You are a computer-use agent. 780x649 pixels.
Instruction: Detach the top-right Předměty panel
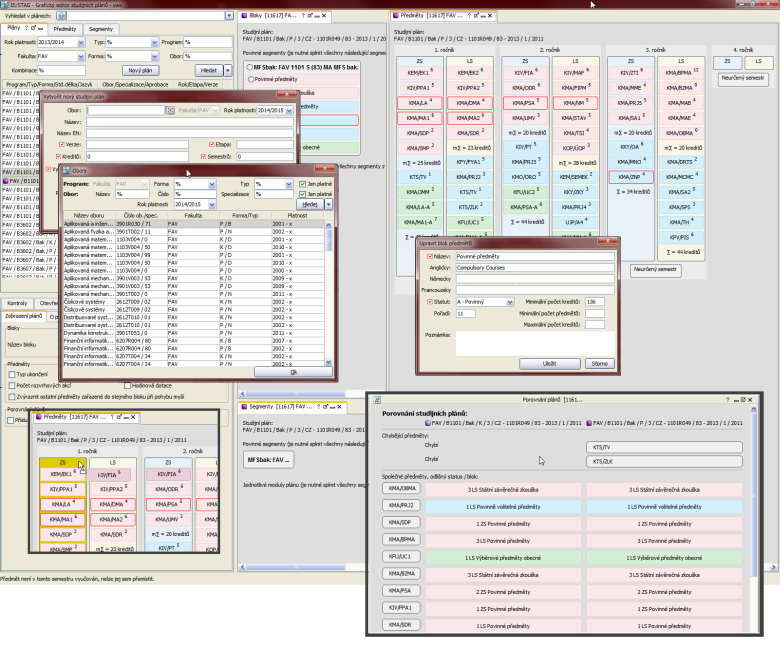[476, 16]
